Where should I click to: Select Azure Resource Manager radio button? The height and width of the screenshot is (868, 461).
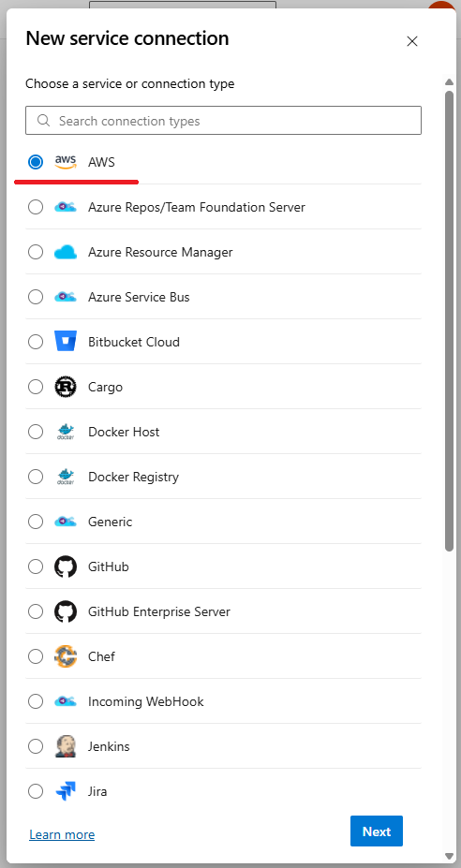tap(36, 252)
